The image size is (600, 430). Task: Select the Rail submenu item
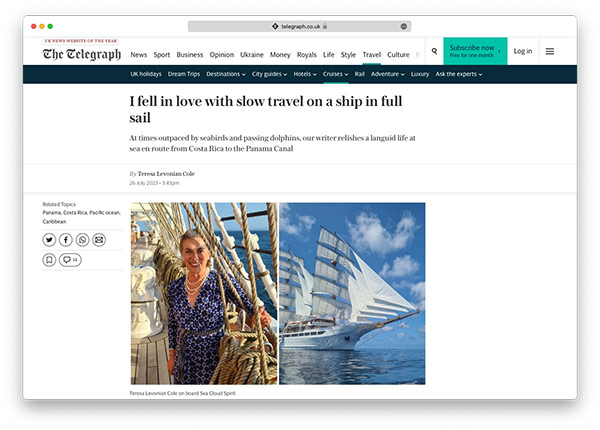tap(360, 74)
